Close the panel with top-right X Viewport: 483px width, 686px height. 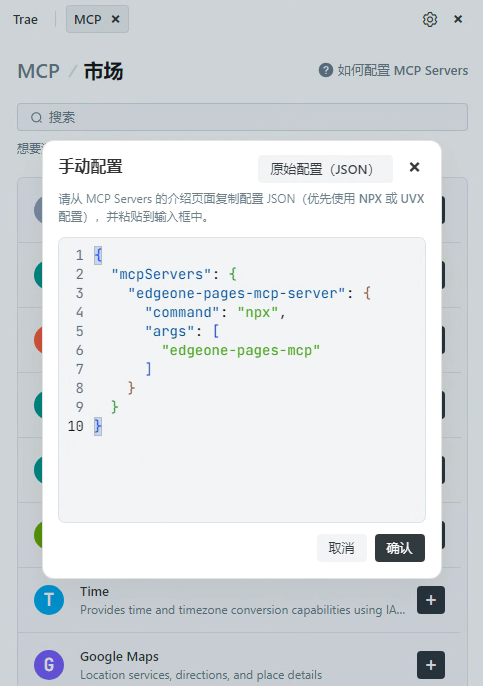point(458,19)
